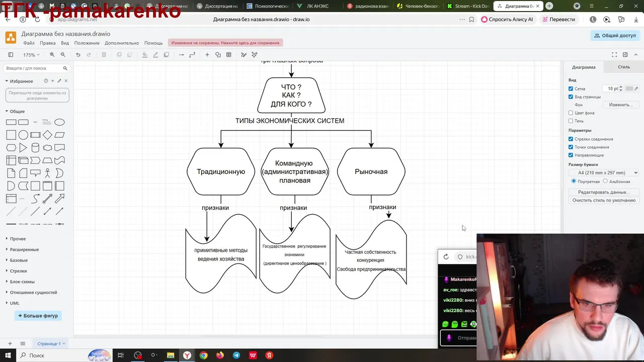Switch to the Стиль tab
The width and height of the screenshot is (644, 362).
coord(624,67)
